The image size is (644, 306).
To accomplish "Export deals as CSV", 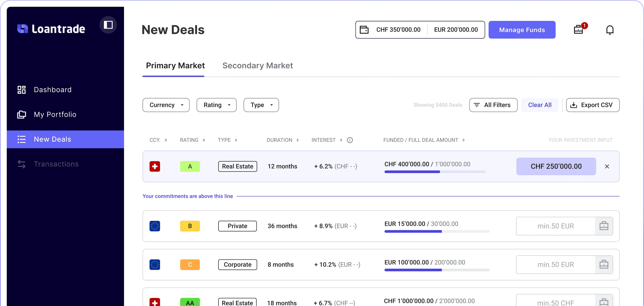I will coord(592,105).
